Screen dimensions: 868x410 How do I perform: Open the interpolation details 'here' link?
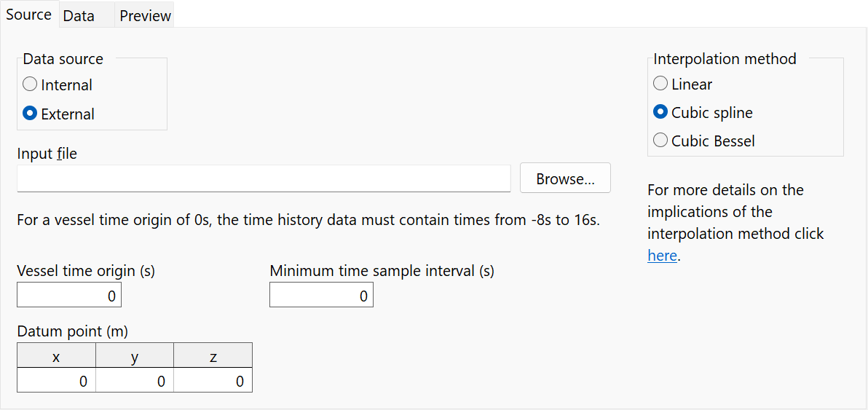(x=662, y=256)
